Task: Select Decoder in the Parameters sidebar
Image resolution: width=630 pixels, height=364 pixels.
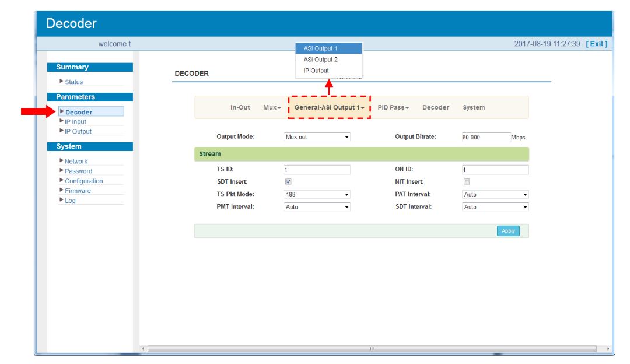Action: (78, 112)
